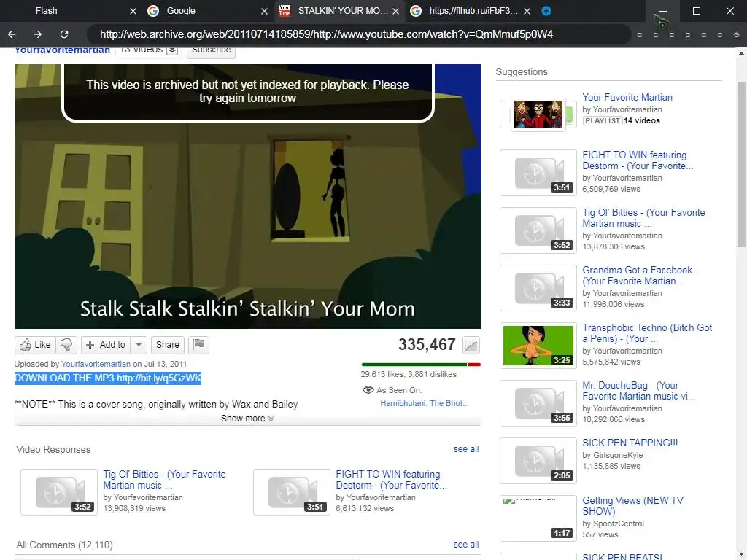Expand description with Show more
Viewport: 747px width, 560px height.
pyautogui.click(x=247, y=419)
